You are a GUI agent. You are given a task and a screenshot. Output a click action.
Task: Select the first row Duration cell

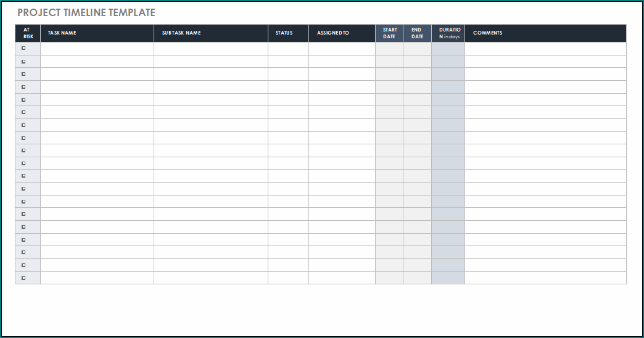point(448,49)
